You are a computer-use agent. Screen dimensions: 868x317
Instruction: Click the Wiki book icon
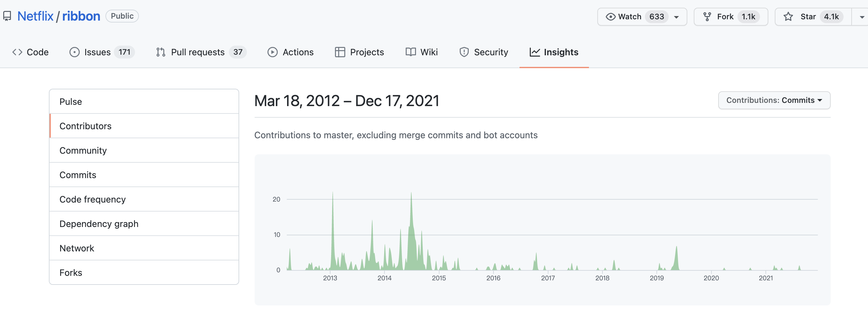[411, 52]
